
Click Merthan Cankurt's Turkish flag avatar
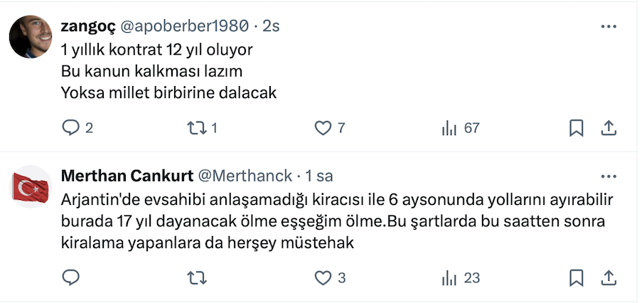[x=31, y=186]
